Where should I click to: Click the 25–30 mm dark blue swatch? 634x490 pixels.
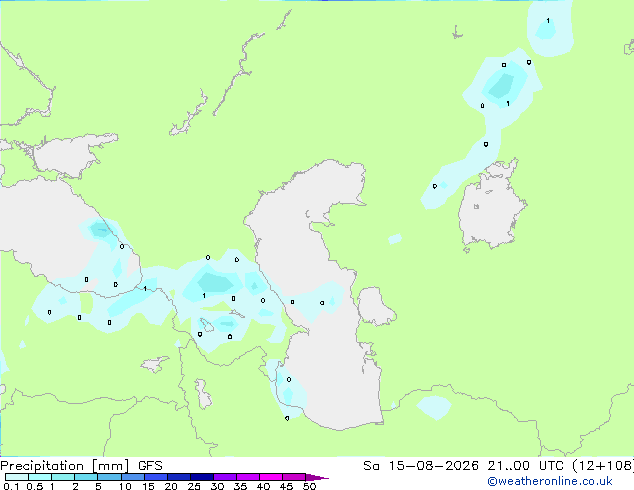coord(202,477)
